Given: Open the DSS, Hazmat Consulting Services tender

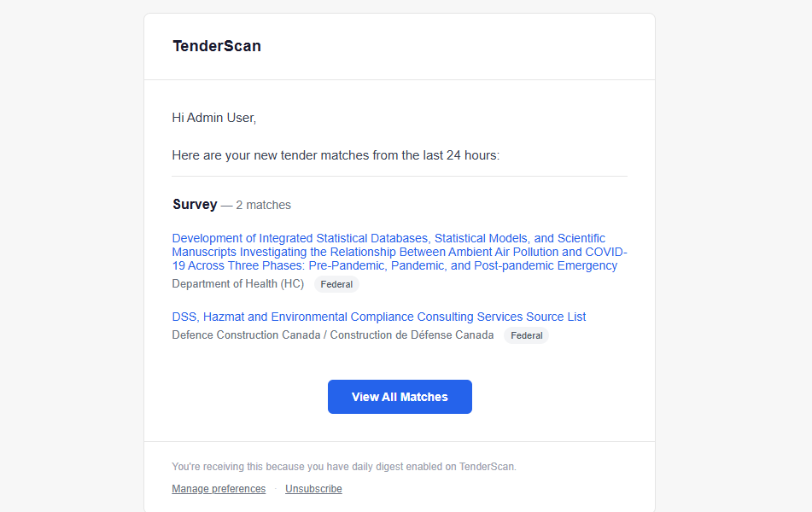Looking at the screenshot, I should (x=378, y=317).
